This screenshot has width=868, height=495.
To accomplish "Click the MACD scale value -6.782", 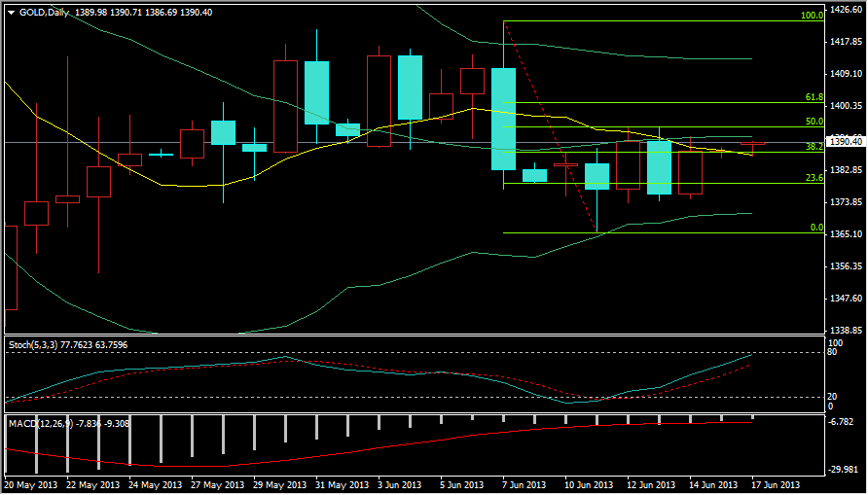I will point(841,422).
